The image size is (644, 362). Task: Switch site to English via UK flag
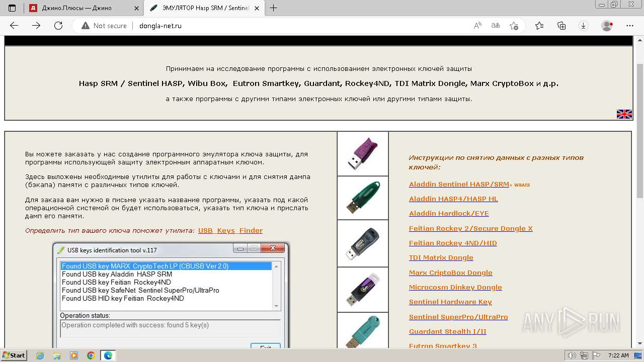624,114
